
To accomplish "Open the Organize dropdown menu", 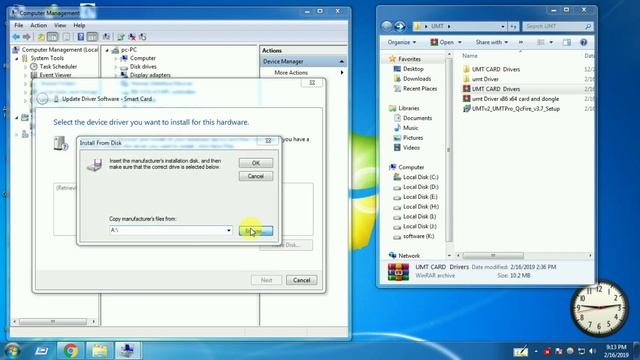I will [402, 42].
